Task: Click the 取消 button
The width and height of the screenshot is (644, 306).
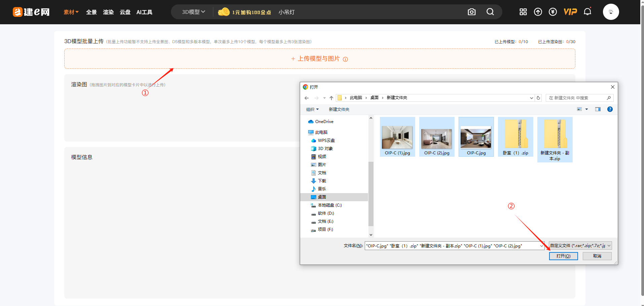Action: click(597, 256)
